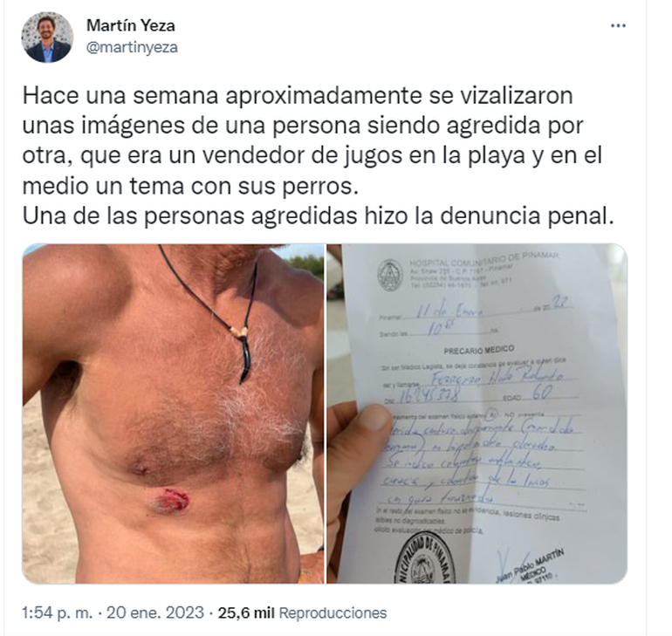Open the Martín Yeza display name link
The height and width of the screenshot is (636, 672).
[131, 25]
